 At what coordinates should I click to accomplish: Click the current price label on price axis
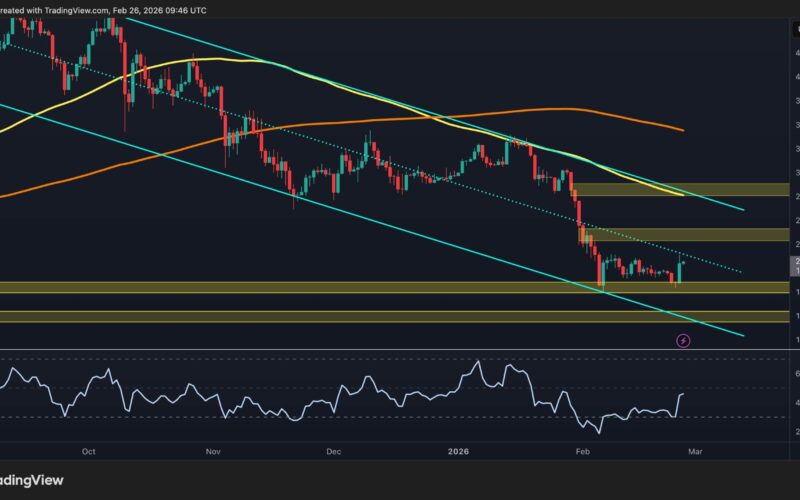point(794,265)
